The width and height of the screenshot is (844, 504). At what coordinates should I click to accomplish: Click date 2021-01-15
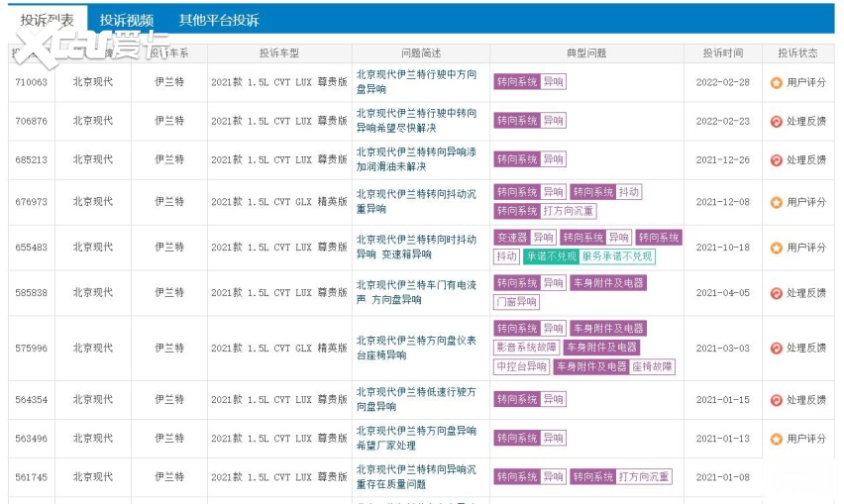click(x=722, y=400)
